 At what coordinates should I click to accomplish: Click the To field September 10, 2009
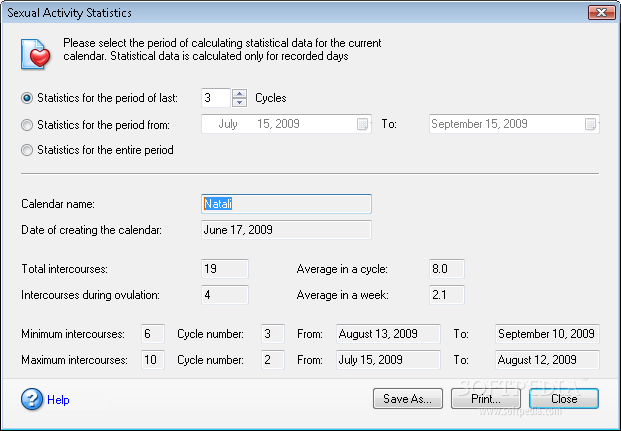tap(547, 334)
